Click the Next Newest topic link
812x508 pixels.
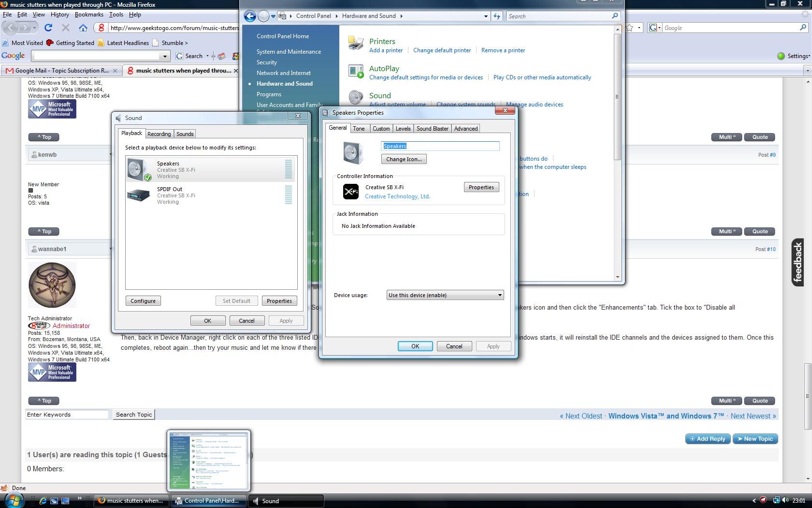coord(753,416)
